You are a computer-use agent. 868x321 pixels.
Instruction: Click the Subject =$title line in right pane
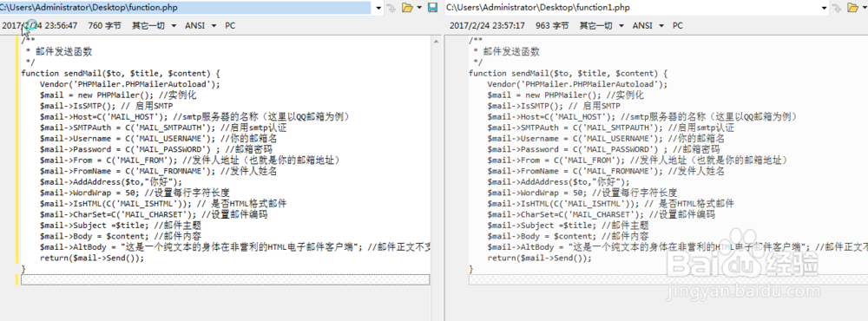[x=568, y=226]
